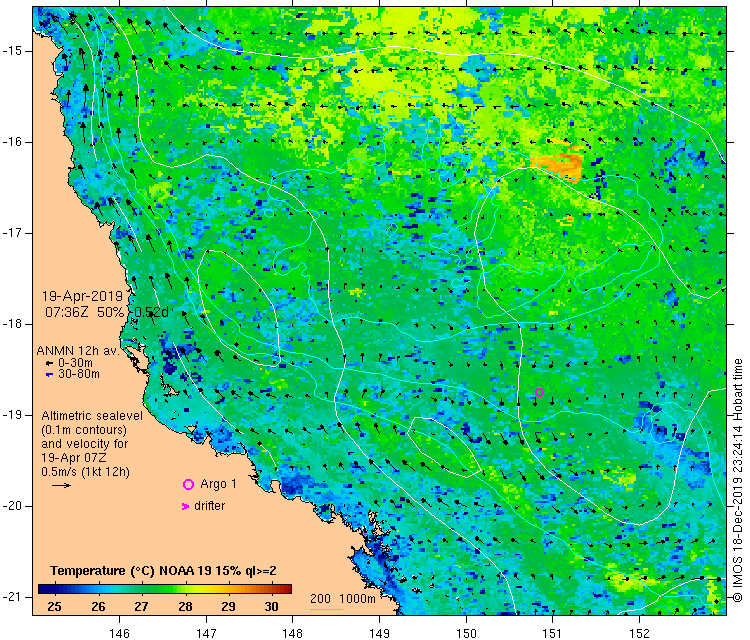Click the latitude label -15
Viewport: 750px width, 640px height.
pos(11,51)
